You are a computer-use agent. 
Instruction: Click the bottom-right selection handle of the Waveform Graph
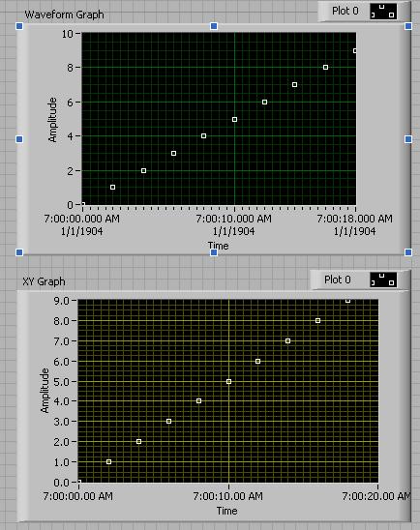click(408, 252)
